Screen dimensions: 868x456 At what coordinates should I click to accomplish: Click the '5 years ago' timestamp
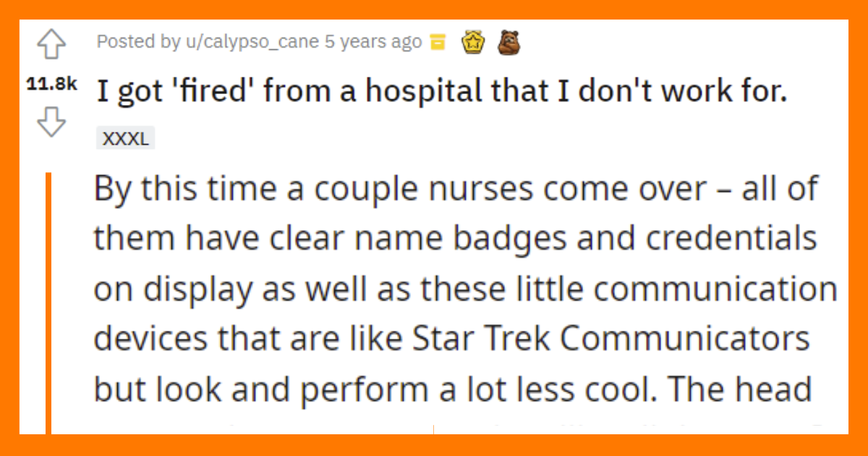tap(373, 42)
